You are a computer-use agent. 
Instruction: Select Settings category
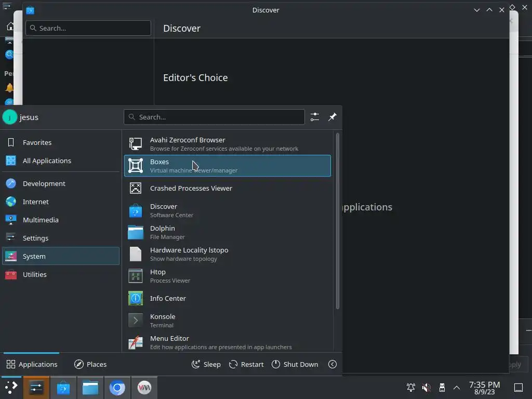click(x=61, y=238)
